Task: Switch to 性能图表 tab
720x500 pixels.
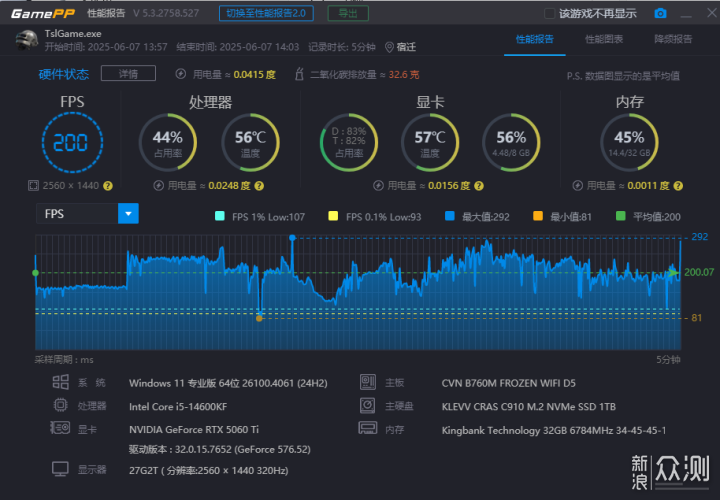Action: tap(604, 39)
